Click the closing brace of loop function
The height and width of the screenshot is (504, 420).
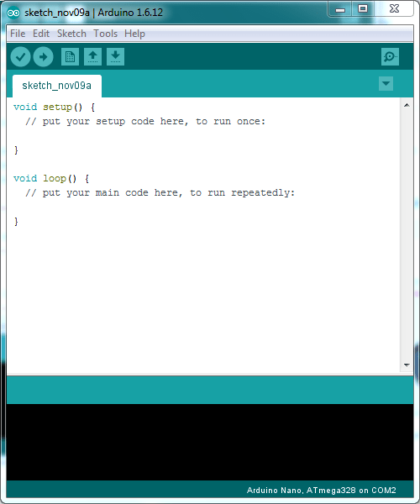[16, 222]
